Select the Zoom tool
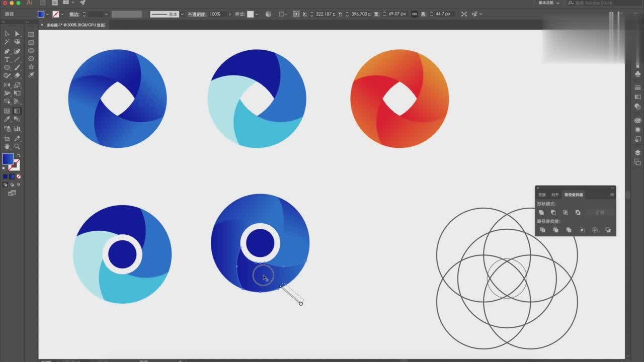Viewport: 644px width, 362px height. coord(17,146)
